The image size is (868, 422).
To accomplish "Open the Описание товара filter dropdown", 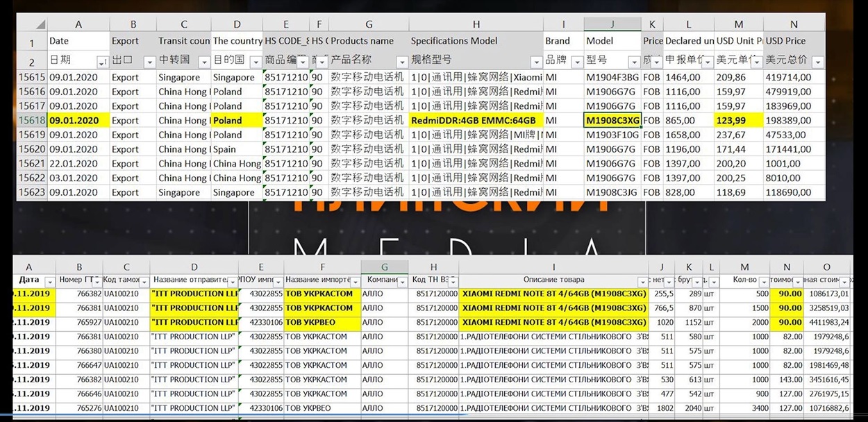I will pos(642,281).
